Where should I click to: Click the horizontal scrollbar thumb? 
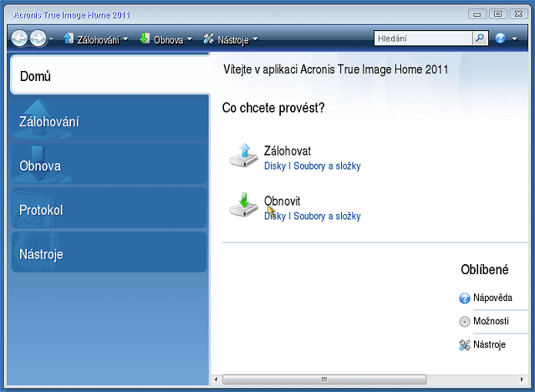[x=324, y=379]
